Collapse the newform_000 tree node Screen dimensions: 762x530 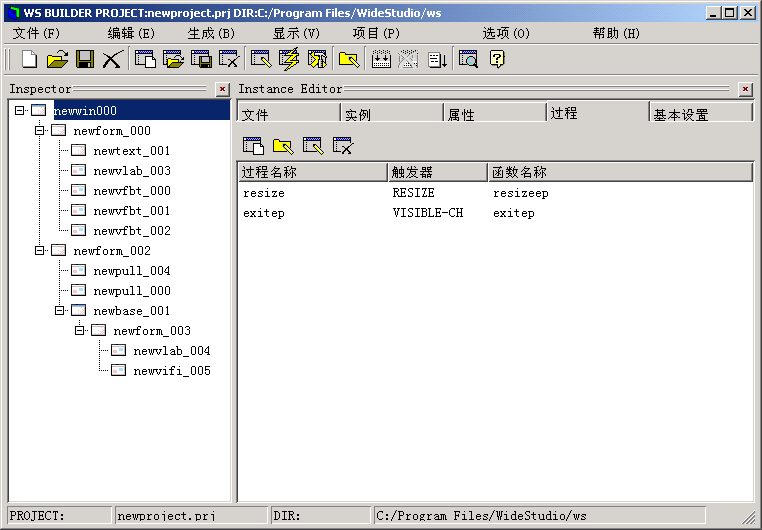[39, 130]
